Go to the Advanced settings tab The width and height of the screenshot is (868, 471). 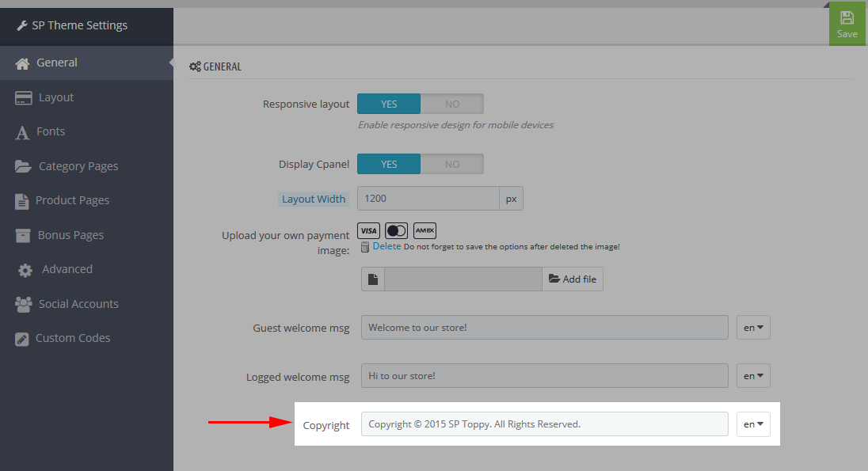pos(86,269)
